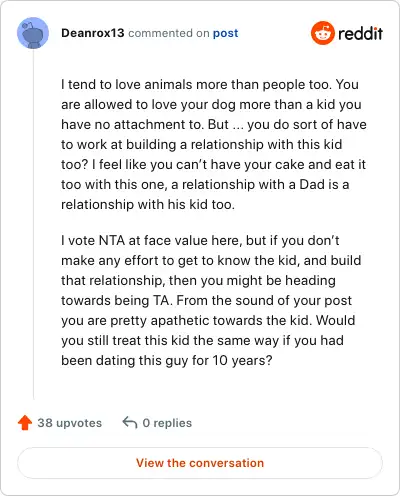400x496 pixels.
Task: Click the 'I vote NTA' paragraph
Action: point(211,300)
